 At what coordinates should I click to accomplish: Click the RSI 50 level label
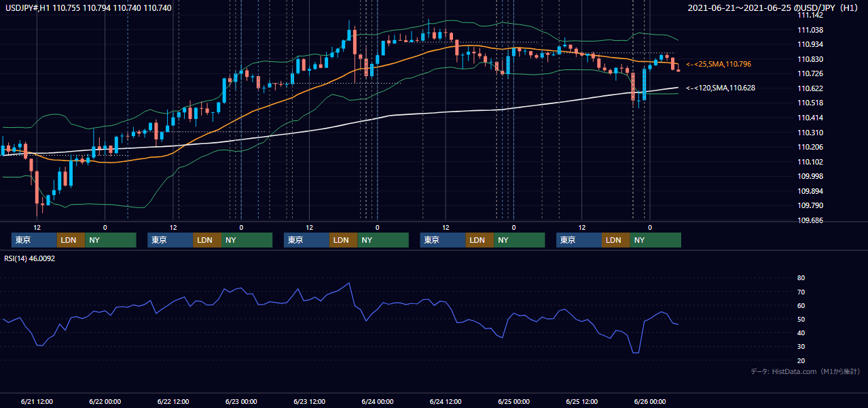pyautogui.click(x=801, y=319)
